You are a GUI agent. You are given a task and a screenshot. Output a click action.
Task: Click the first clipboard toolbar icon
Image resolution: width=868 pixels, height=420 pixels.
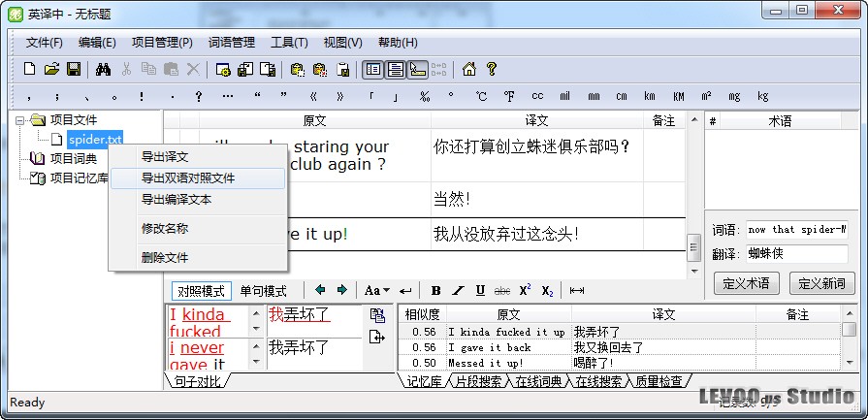coord(298,69)
